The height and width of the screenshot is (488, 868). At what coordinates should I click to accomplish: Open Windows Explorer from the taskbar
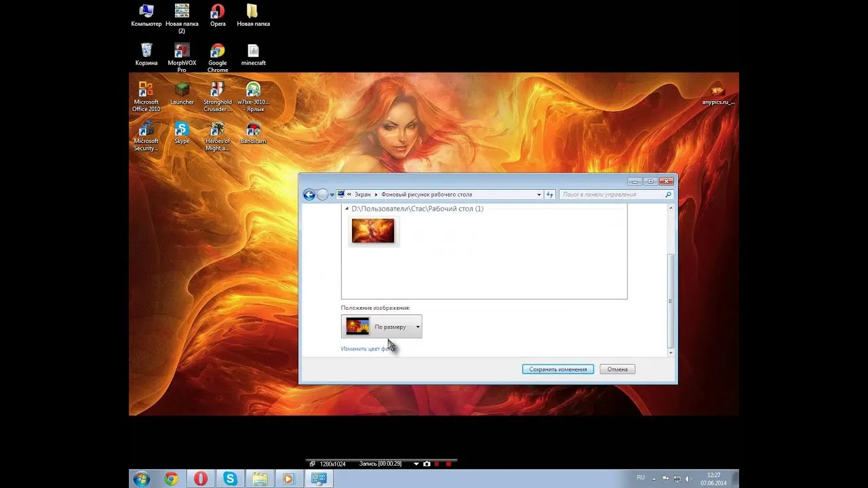(260, 479)
